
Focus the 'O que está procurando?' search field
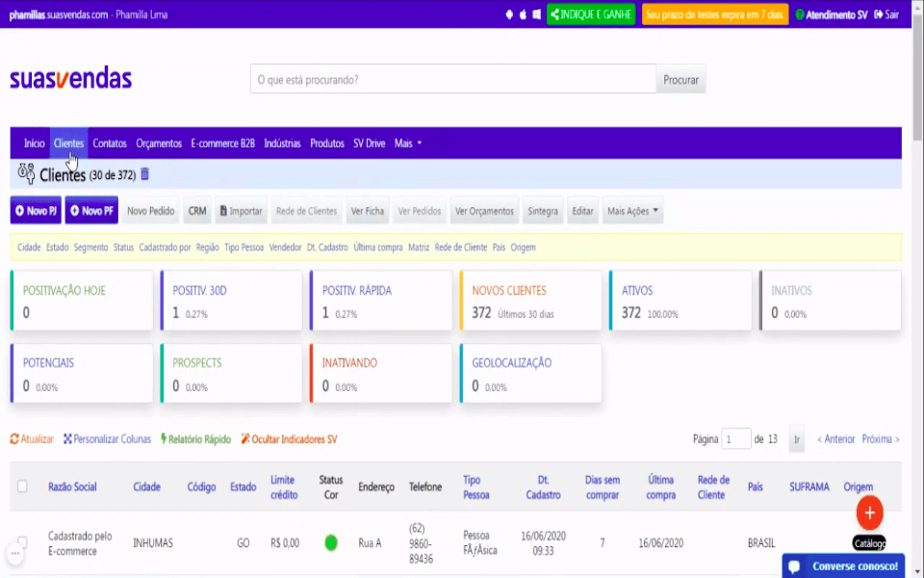pos(452,79)
